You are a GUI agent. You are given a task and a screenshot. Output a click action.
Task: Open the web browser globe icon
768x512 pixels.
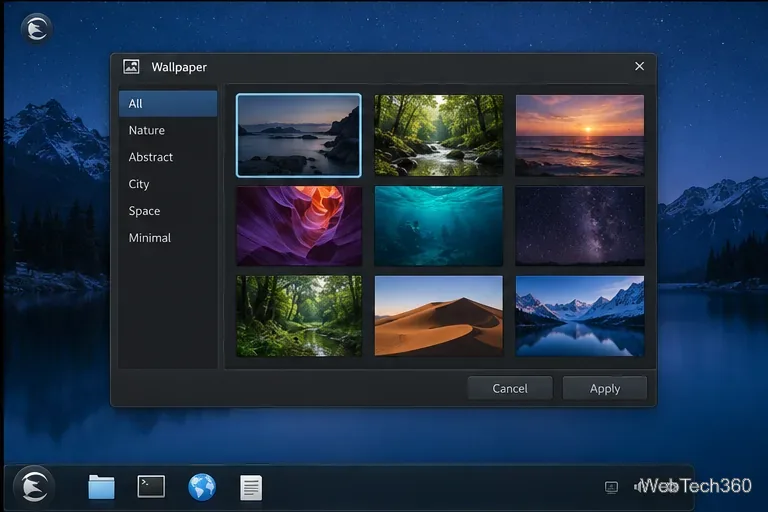click(202, 487)
